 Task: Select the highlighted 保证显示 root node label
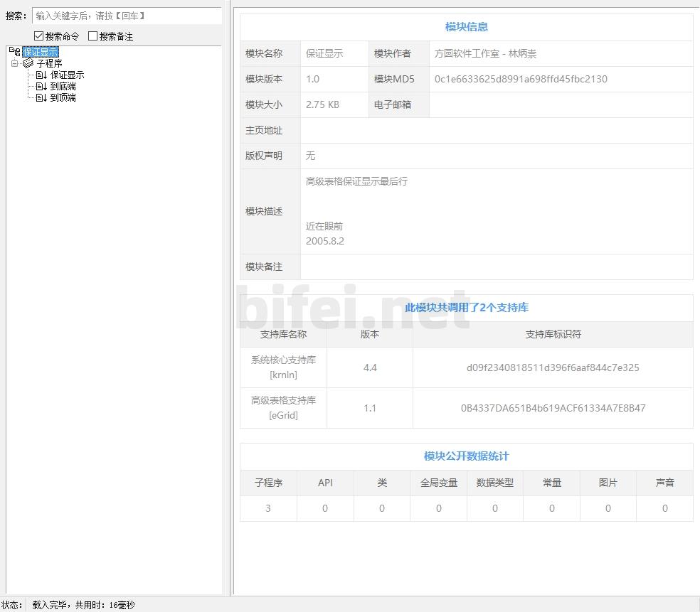(41, 52)
